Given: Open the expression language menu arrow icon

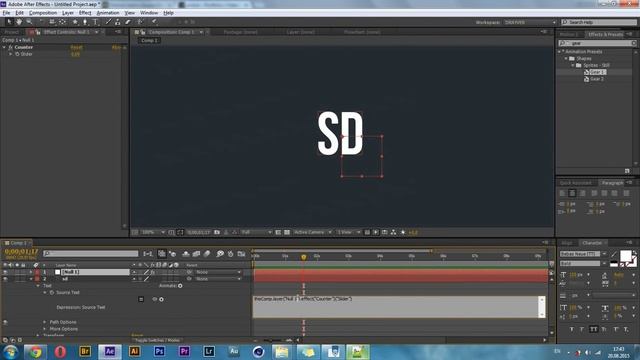Looking at the screenshot, I should (161, 299).
